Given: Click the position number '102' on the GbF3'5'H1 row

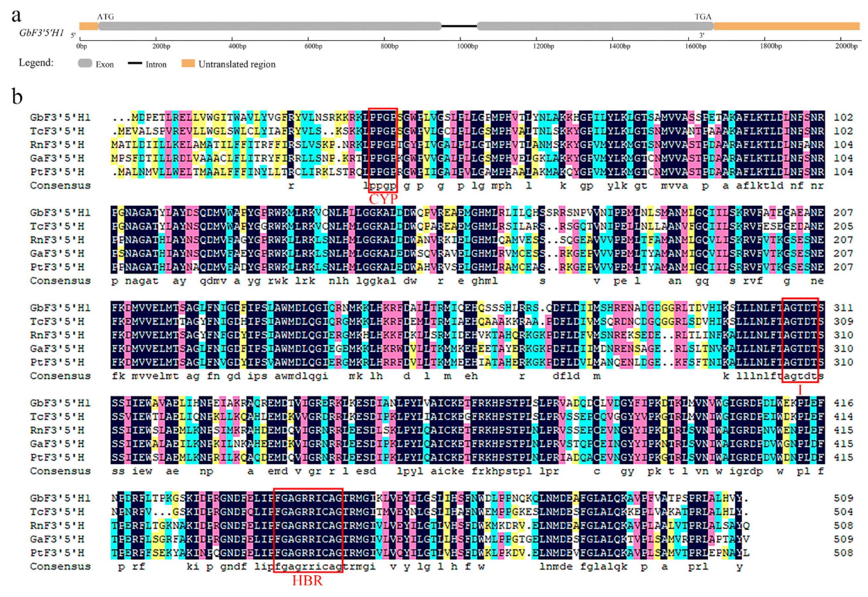Looking at the screenshot, I should click(x=843, y=117).
